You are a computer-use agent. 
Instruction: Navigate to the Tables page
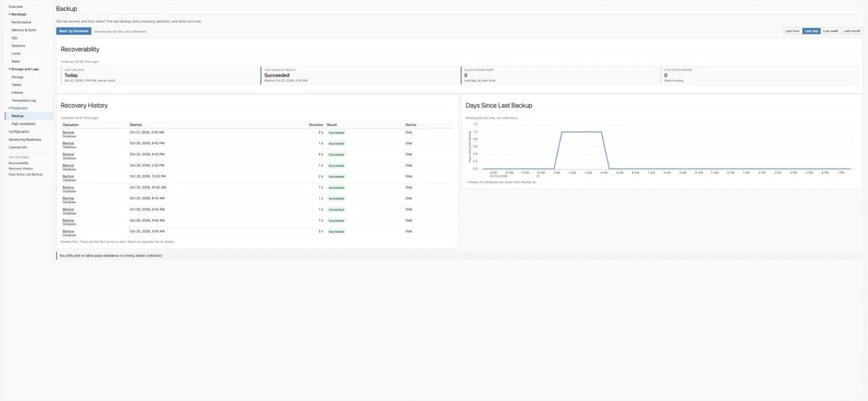click(17, 85)
